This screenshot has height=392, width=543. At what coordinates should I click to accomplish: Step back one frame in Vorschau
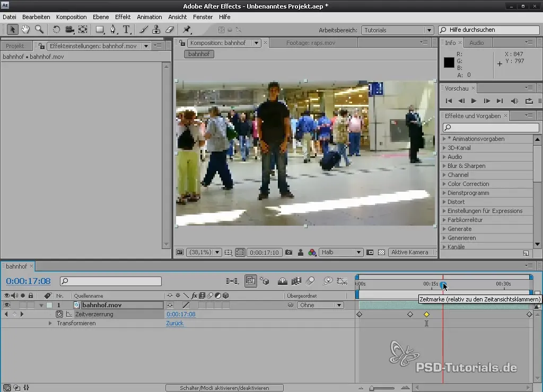point(461,101)
